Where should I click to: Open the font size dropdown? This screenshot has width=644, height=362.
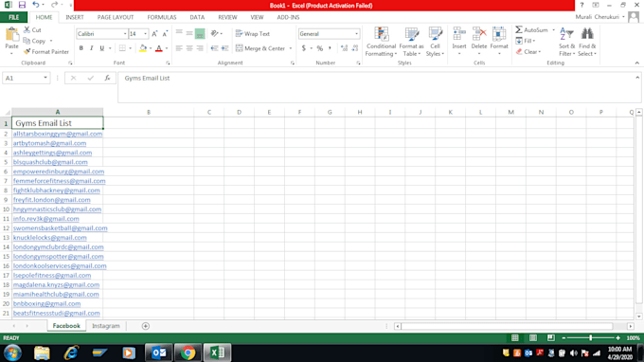(x=145, y=34)
